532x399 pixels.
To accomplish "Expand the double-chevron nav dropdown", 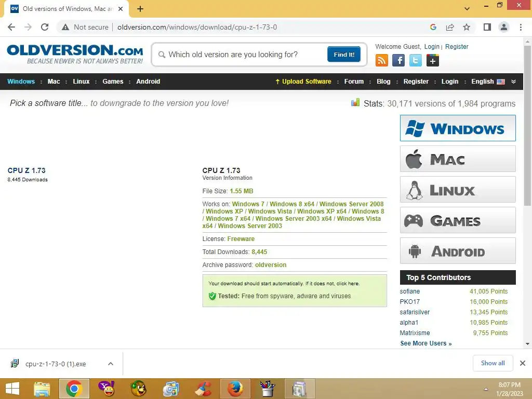I will [x=513, y=82].
